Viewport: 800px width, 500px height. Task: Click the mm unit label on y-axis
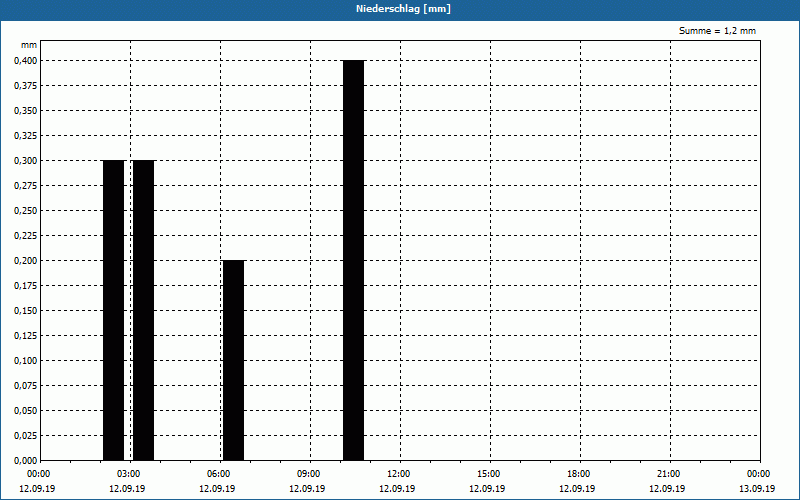click(29, 45)
